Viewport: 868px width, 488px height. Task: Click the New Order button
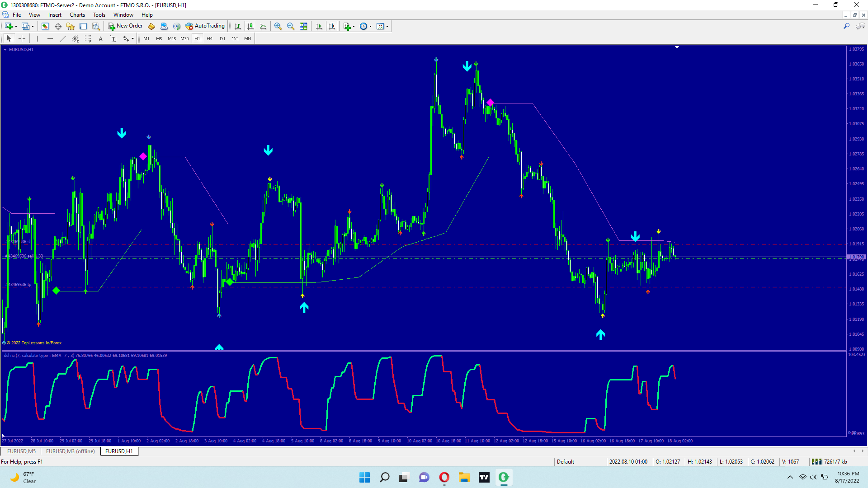coord(125,26)
